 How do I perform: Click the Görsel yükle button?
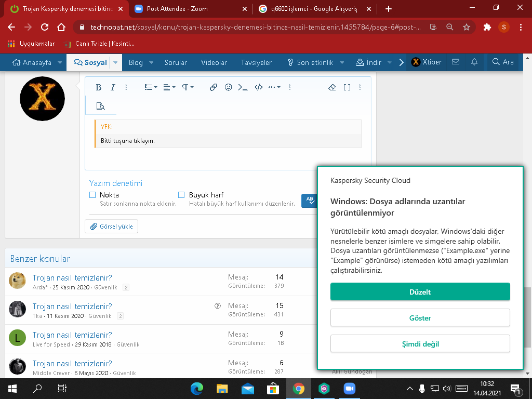tap(111, 227)
